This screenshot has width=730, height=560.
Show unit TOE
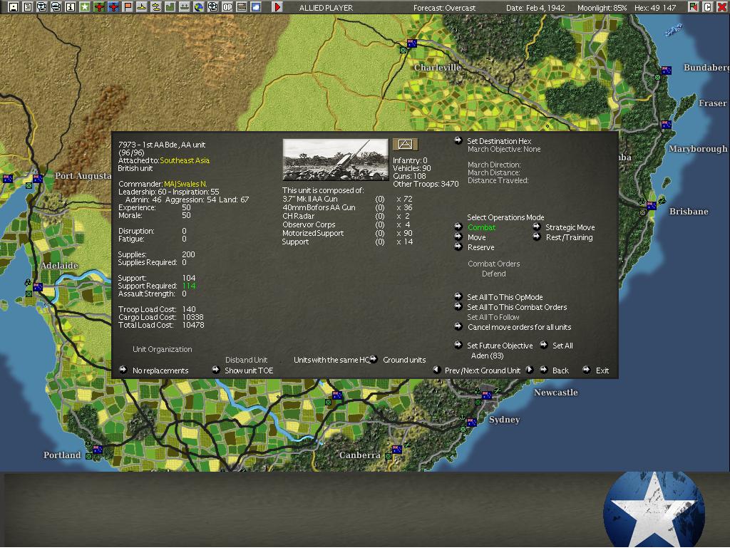(x=249, y=370)
